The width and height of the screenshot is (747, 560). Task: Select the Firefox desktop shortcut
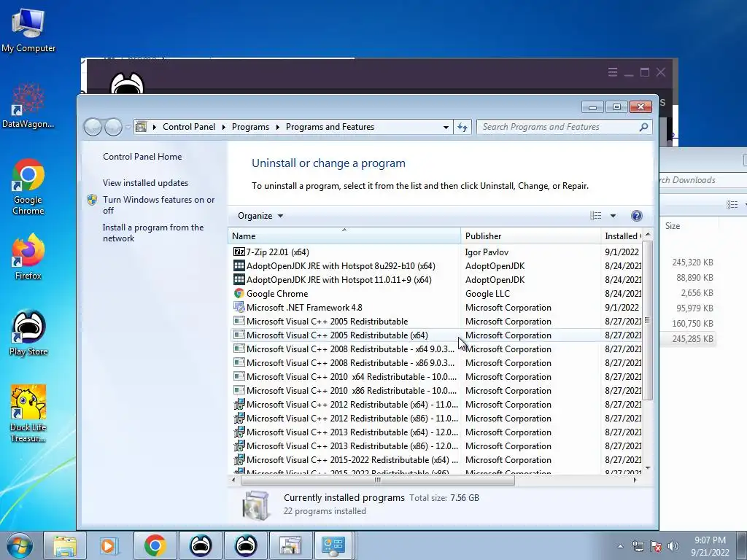28,256
